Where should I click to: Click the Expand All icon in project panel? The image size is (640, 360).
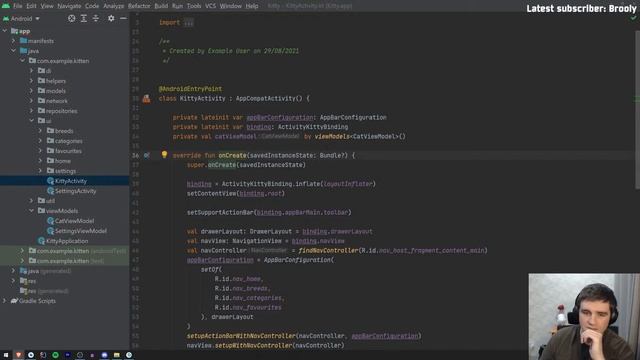pyautogui.click(x=84, y=18)
